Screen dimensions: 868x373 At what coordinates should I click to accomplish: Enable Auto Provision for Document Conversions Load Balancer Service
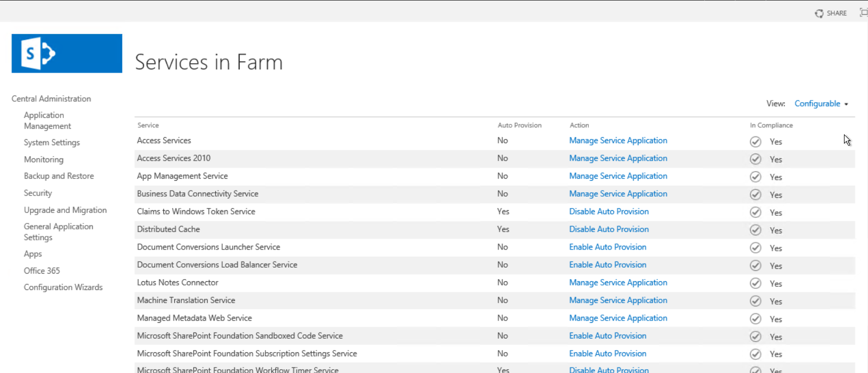[x=608, y=265]
